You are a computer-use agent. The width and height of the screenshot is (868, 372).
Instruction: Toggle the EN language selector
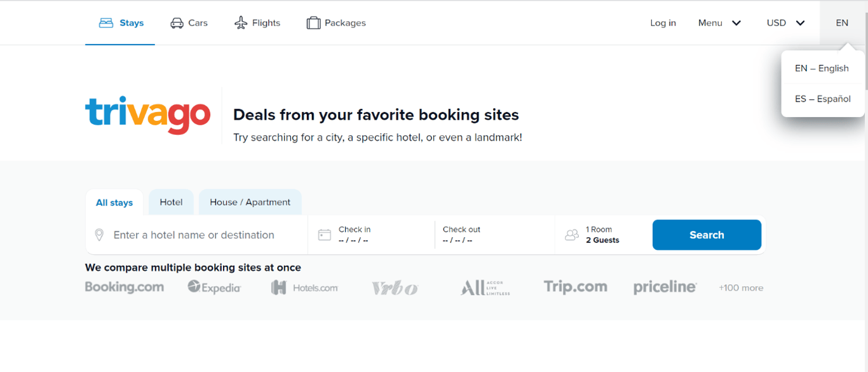[x=842, y=23]
